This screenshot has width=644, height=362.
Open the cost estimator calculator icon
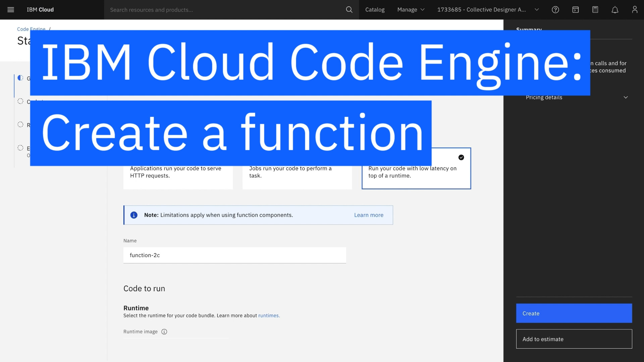point(595,10)
